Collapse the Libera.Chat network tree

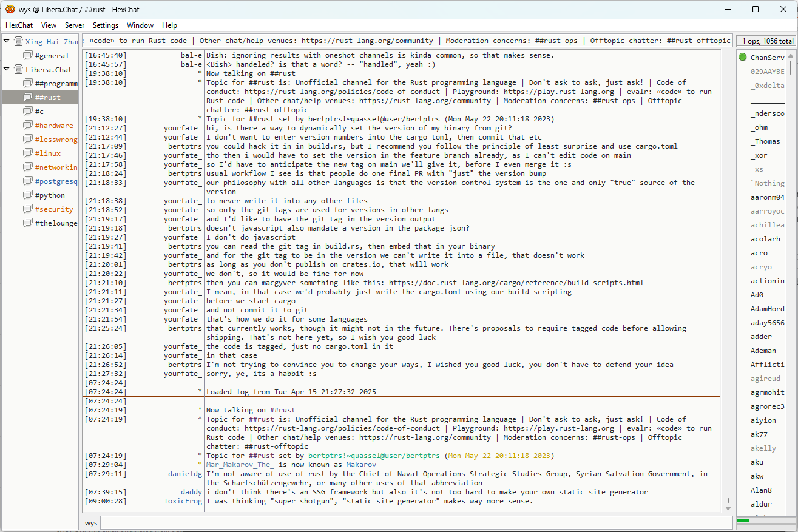tap(7, 69)
